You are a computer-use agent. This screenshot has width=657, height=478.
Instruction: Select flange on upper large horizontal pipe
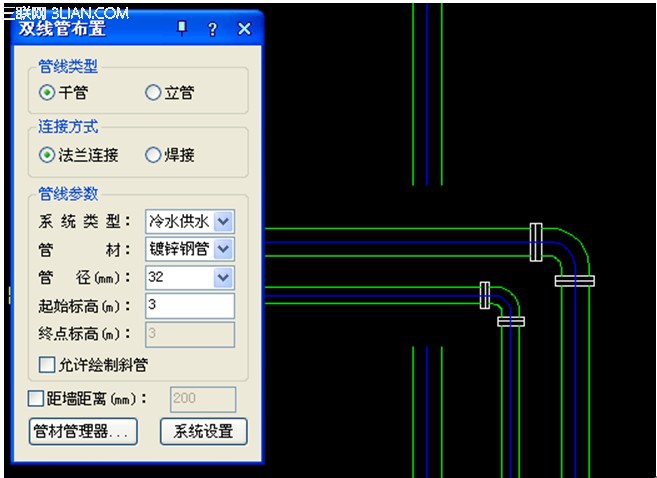click(x=536, y=242)
